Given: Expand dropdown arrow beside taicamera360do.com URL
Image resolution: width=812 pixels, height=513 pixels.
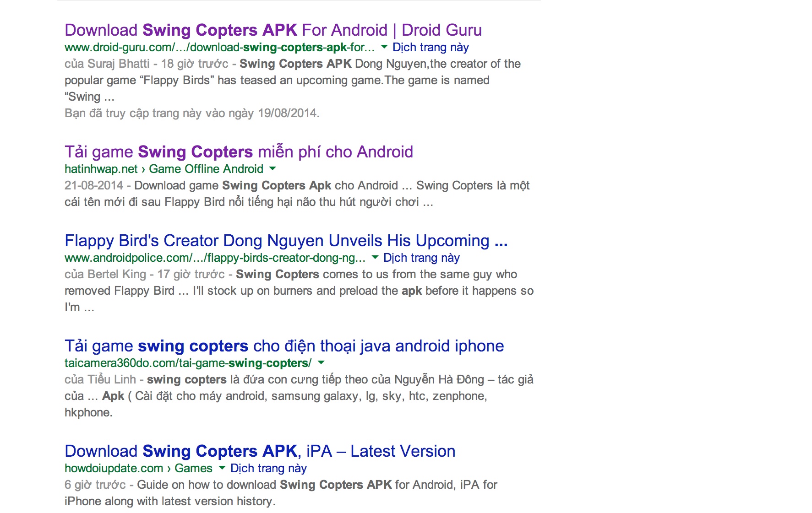Looking at the screenshot, I should 321,362.
